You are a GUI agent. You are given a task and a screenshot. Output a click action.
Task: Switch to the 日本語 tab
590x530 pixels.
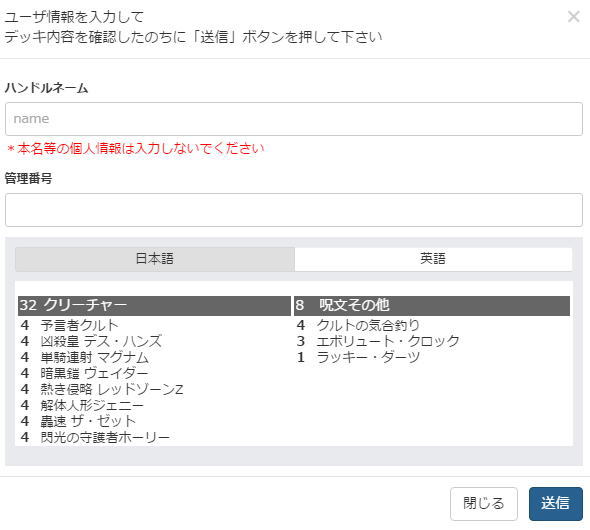(x=155, y=259)
